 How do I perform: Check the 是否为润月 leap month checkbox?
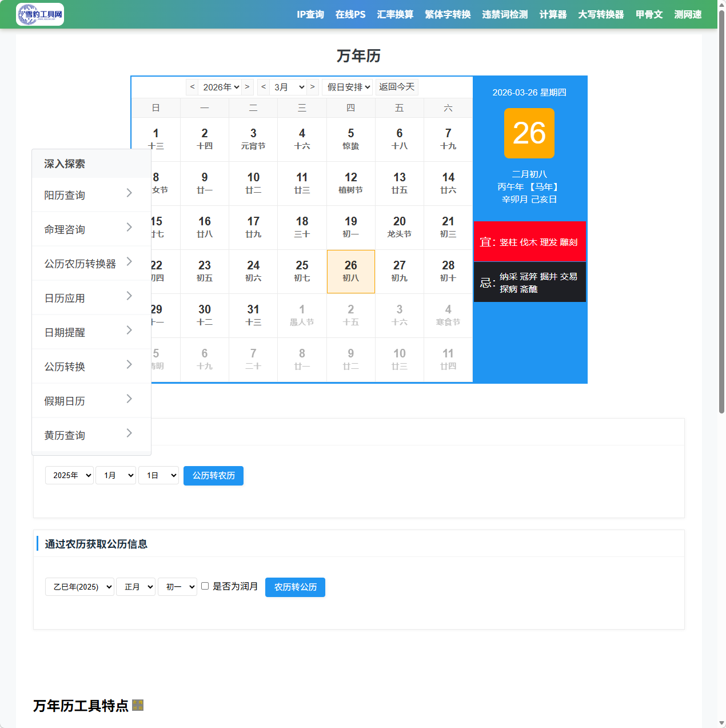click(205, 586)
